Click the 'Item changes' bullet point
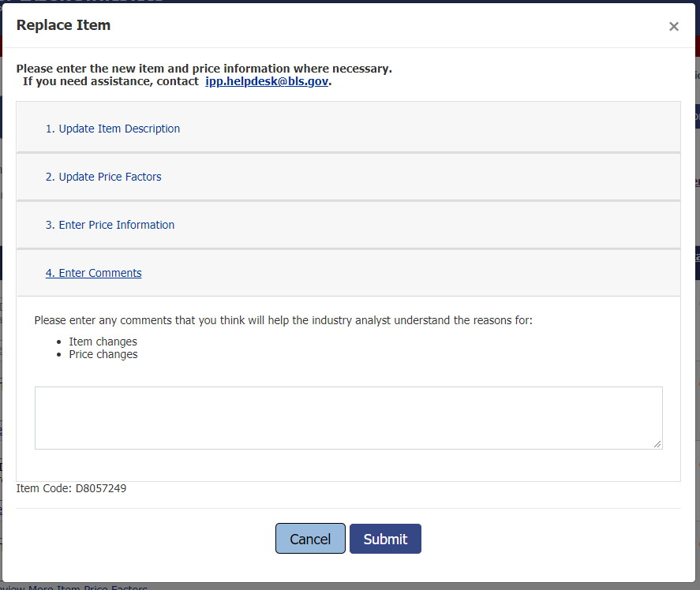The height and width of the screenshot is (590, 700). pos(103,342)
